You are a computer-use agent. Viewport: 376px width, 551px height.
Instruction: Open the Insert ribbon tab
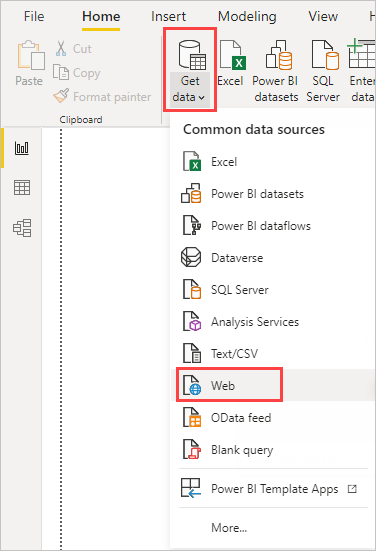168,17
